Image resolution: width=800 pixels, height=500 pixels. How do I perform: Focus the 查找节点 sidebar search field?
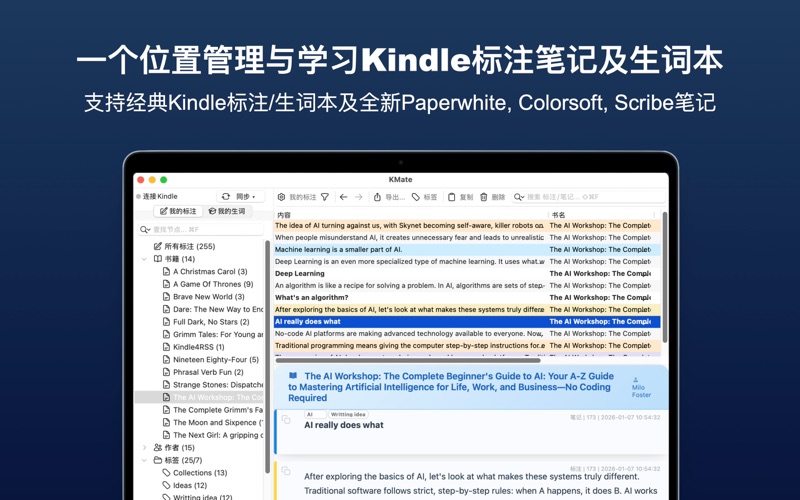pyautogui.click(x=201, y=230)
